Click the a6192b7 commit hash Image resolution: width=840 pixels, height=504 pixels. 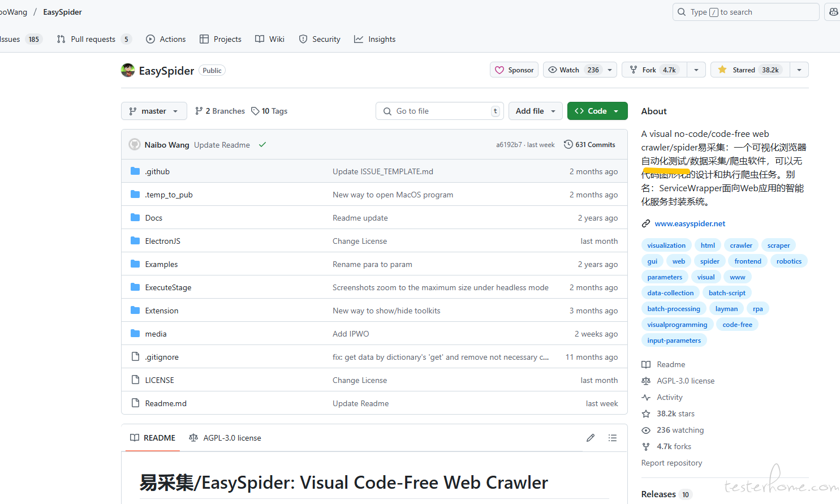tap(509, 145)
